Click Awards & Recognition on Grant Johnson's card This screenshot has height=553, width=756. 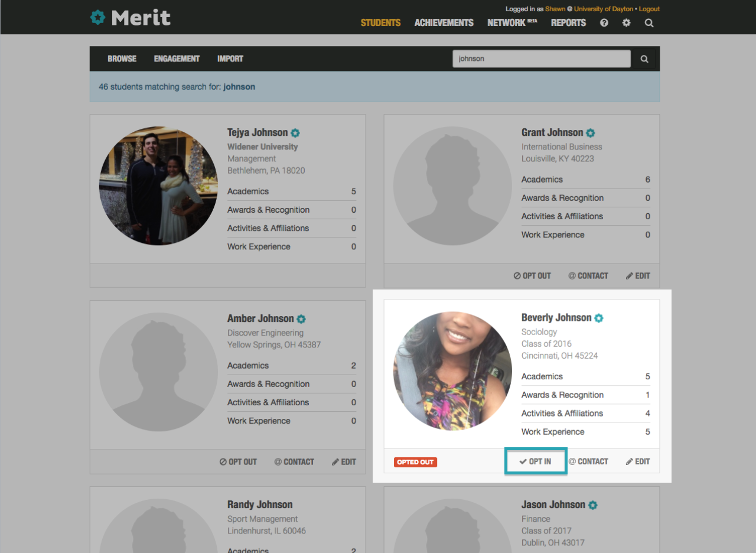(x=586, y=198)
